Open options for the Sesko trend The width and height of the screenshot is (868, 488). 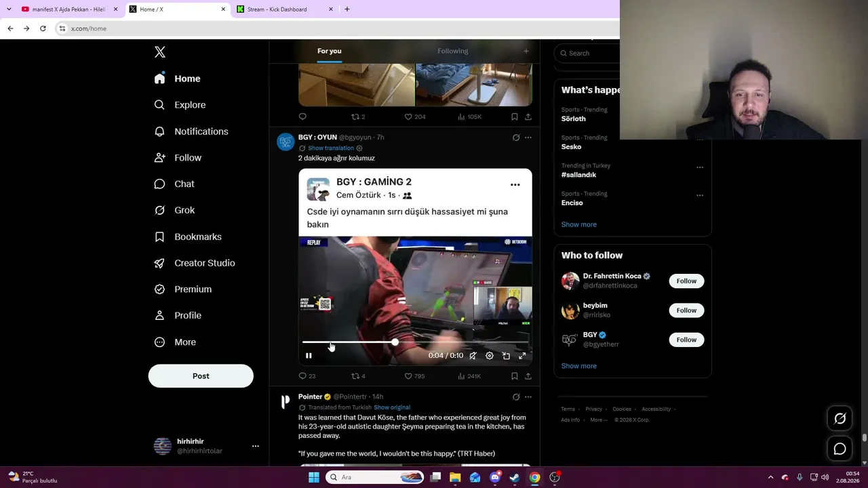coord(700,140)
